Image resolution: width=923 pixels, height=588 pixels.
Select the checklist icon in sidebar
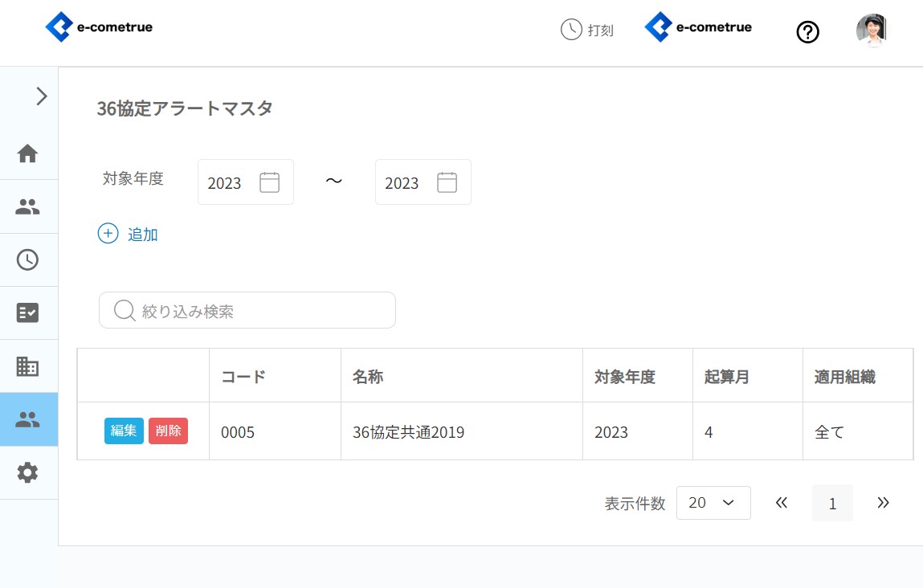point(28,312)
